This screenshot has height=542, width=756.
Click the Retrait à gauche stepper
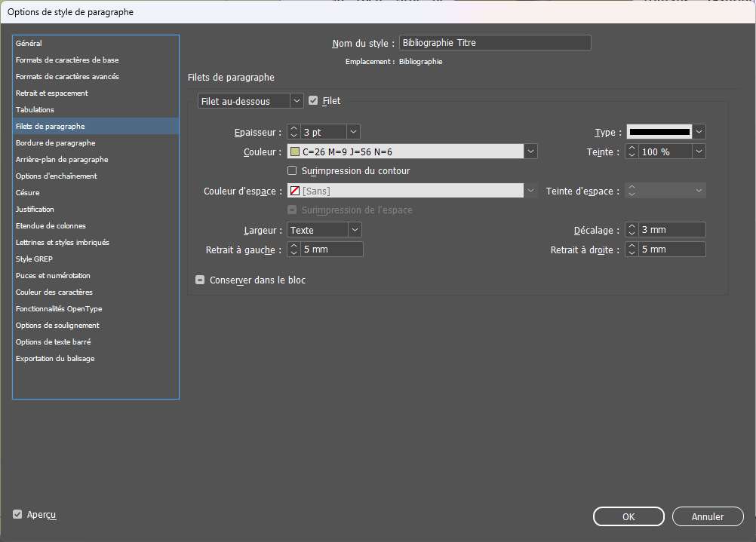pos(293,250)
